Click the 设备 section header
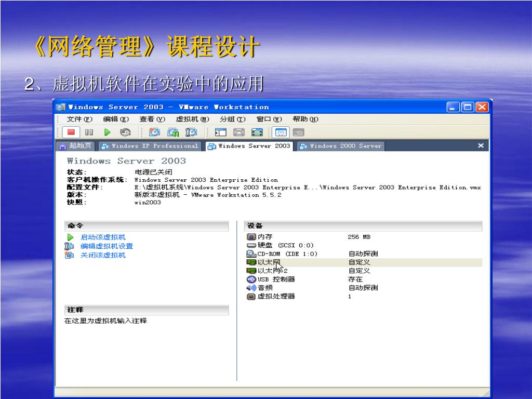The width and height of the screenshot is (532, 399). [363, 225]
